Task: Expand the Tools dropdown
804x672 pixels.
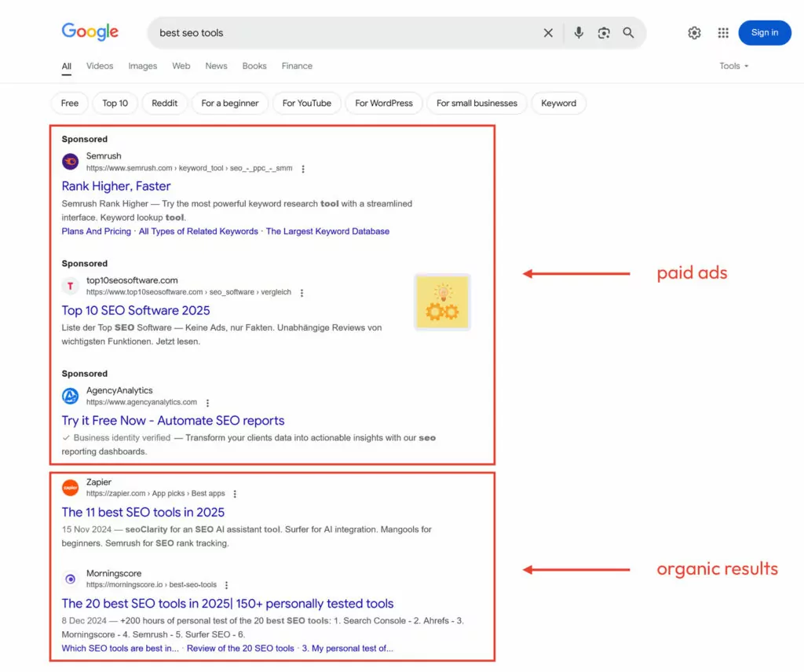Action: pyautogui.click(x=734, y=66)
